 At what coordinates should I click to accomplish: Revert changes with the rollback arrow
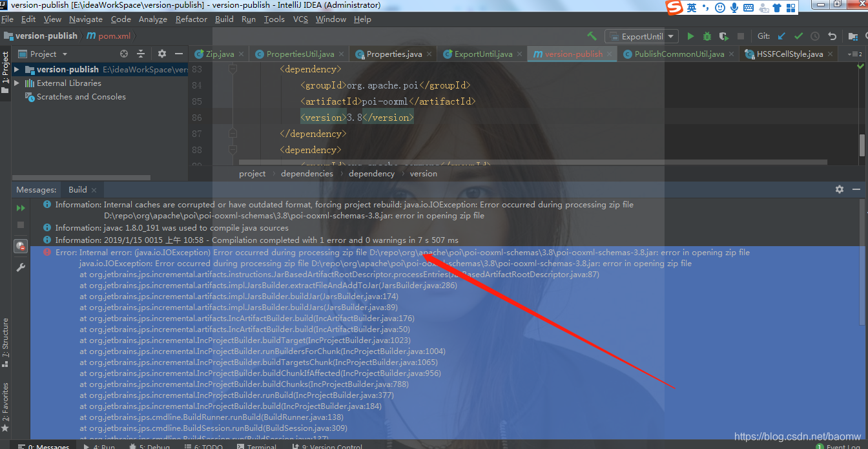pos(832,36)
